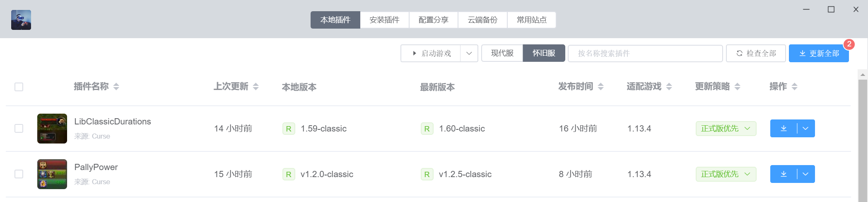Screen dimensions: 868x202
Task: Open the 云端备份 tab
Action: pyautogui.click(x=482, y=20)
